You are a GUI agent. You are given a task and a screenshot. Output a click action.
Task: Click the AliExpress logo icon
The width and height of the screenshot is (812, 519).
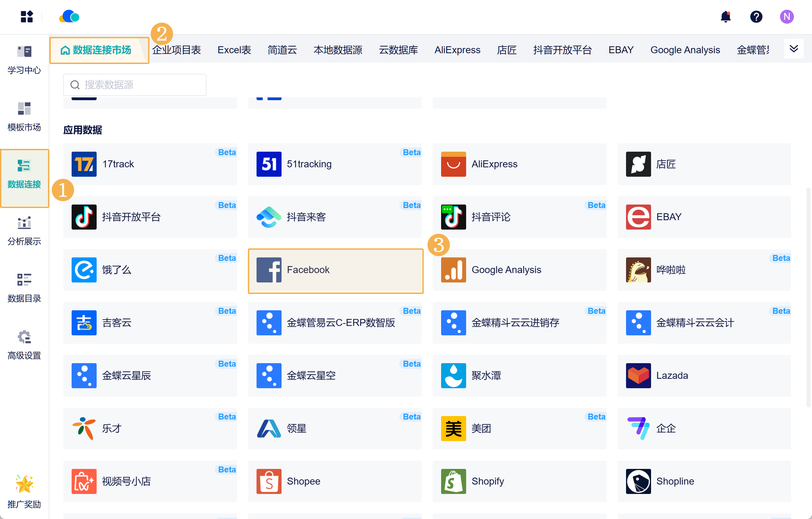[x=454, y=164]
